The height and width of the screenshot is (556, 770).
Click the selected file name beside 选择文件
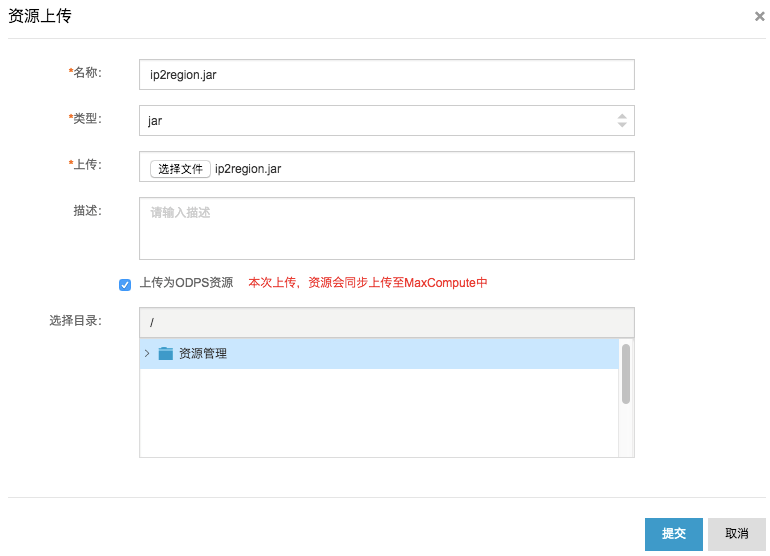pos(248,169)
